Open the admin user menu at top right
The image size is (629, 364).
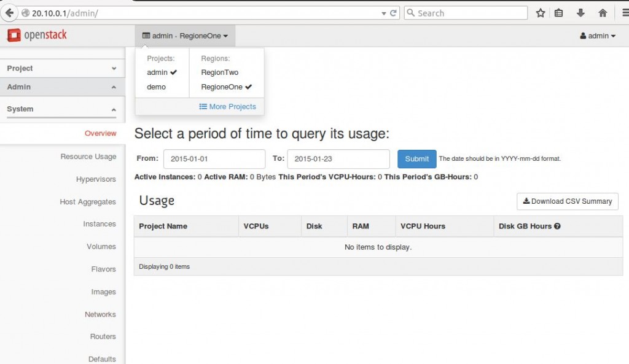coord(596,35)
